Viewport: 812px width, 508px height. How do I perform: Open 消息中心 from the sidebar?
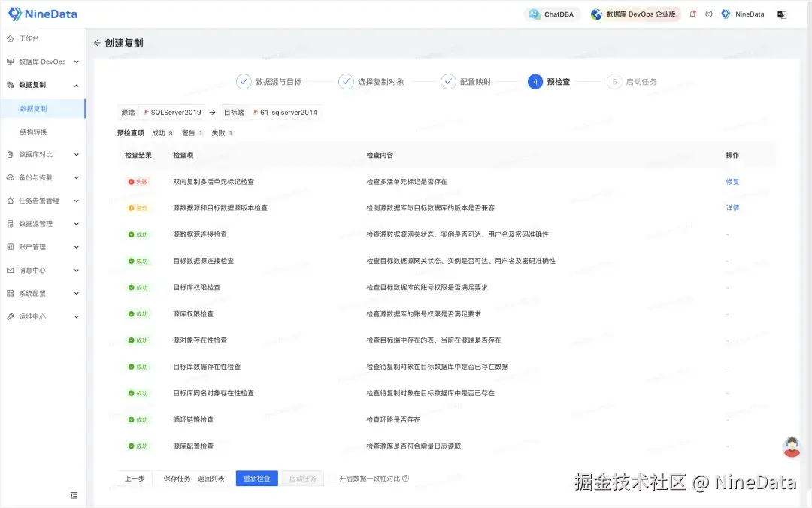pos(34,270)
